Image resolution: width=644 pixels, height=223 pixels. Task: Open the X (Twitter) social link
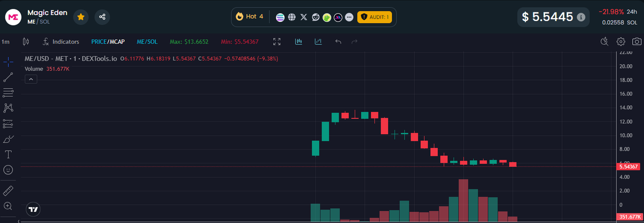tap(304, 17)
